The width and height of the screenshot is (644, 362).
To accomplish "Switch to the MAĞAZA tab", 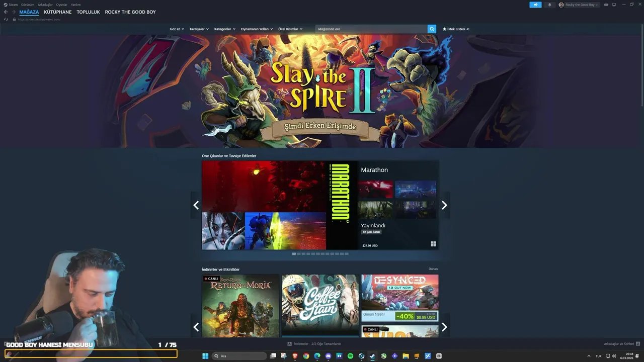I will [x=29, y=12].
